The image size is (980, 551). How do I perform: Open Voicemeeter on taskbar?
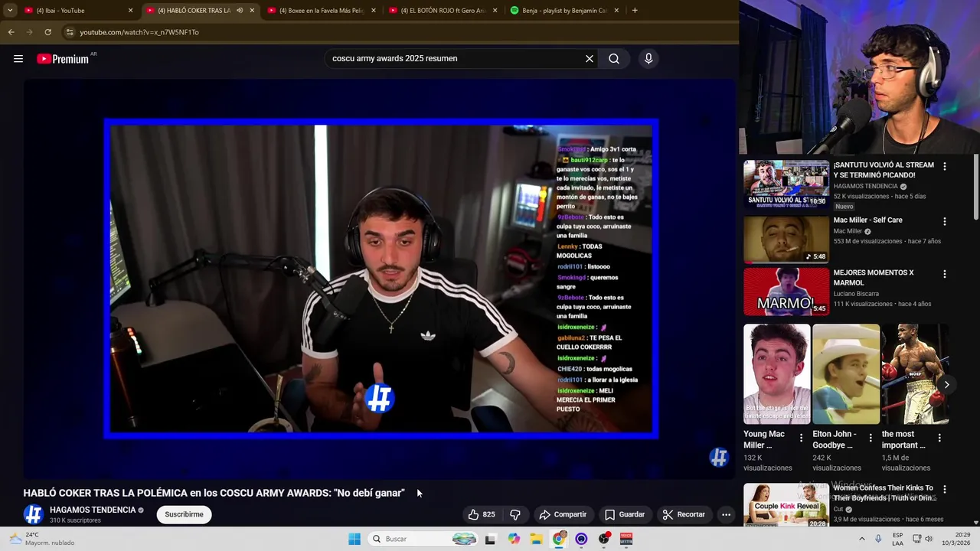click(x=626, y=539)
